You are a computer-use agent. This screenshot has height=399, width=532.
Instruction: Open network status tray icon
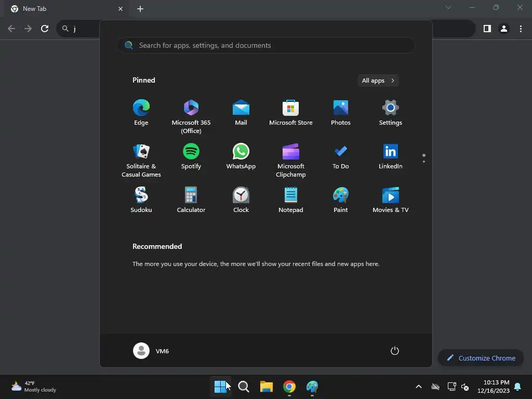[x=451, y=387]
